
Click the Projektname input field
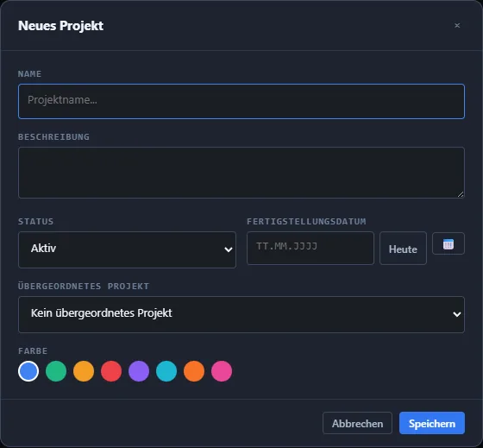point(241,101)
